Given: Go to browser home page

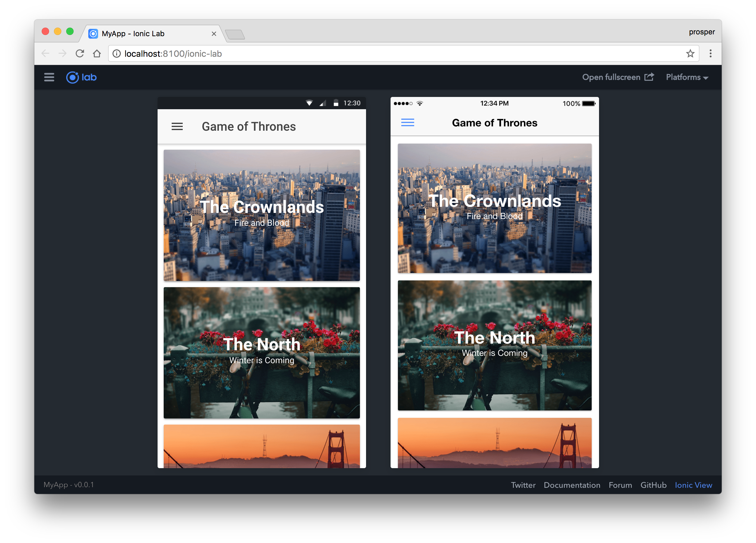Looking at the screenshot, I should pos(97,54).
